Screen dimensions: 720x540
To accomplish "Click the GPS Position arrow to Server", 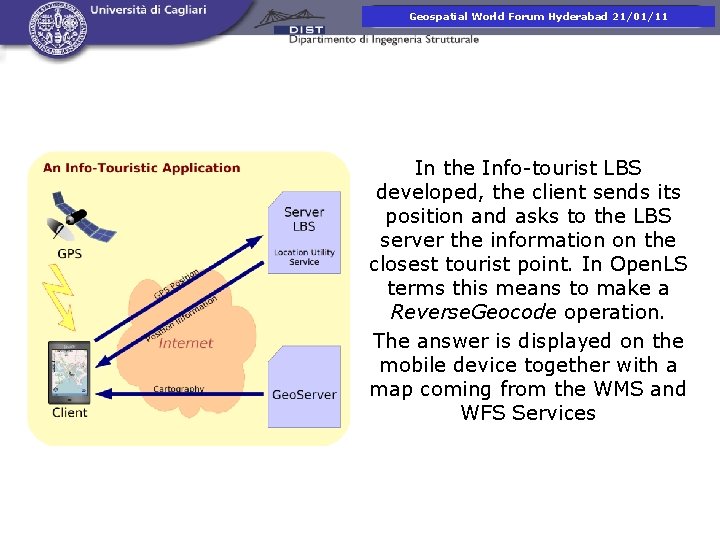I will pyautogui.click(x=178, y=288).
